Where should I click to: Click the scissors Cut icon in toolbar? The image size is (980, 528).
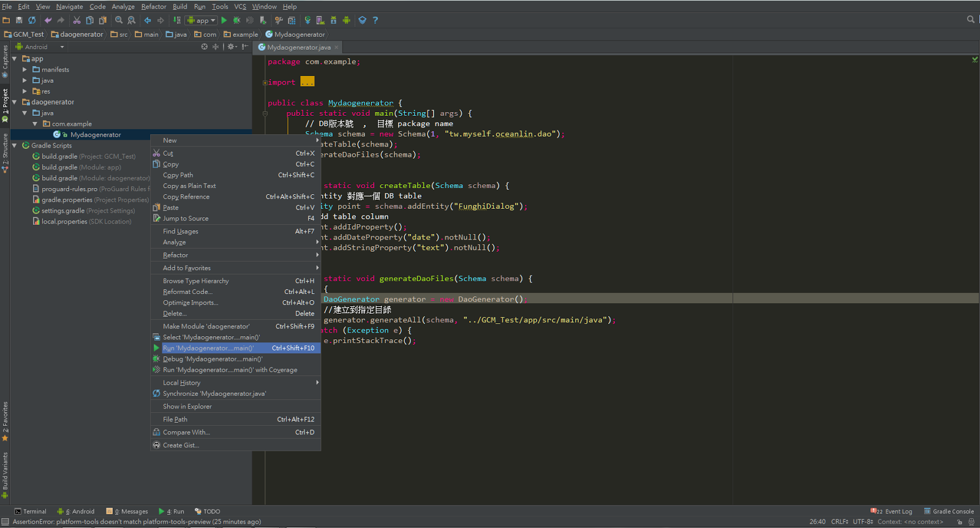point(77,20)
